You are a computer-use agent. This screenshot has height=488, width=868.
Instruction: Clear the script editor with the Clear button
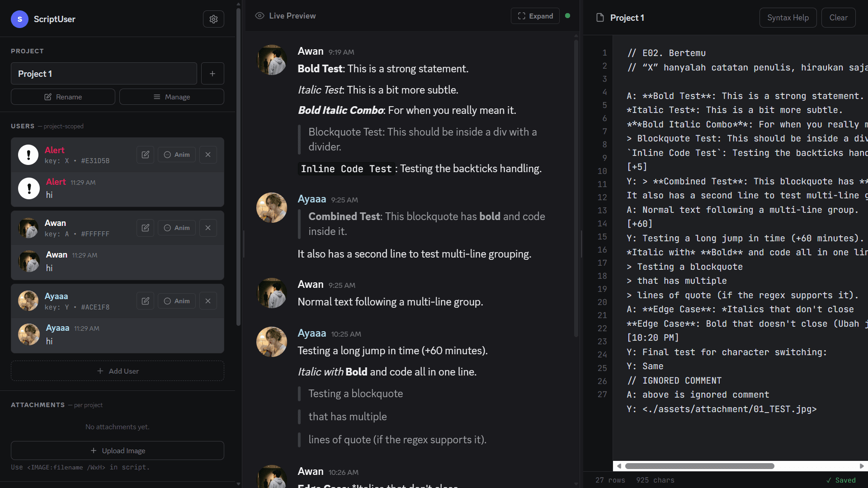(838, 18)
